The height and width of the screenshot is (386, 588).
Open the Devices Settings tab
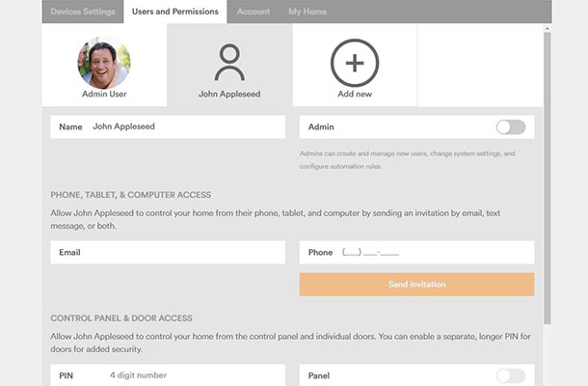click(x=83, y=12)
